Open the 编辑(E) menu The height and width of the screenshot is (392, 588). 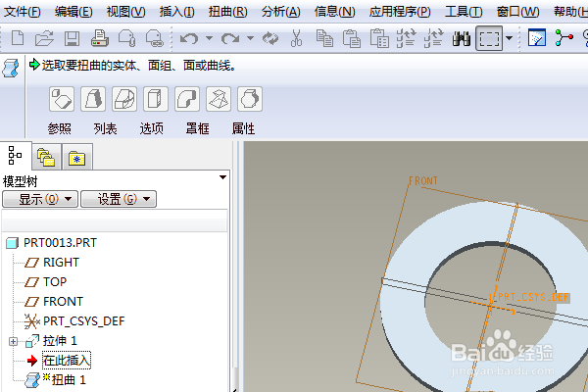tap(73, 12)
